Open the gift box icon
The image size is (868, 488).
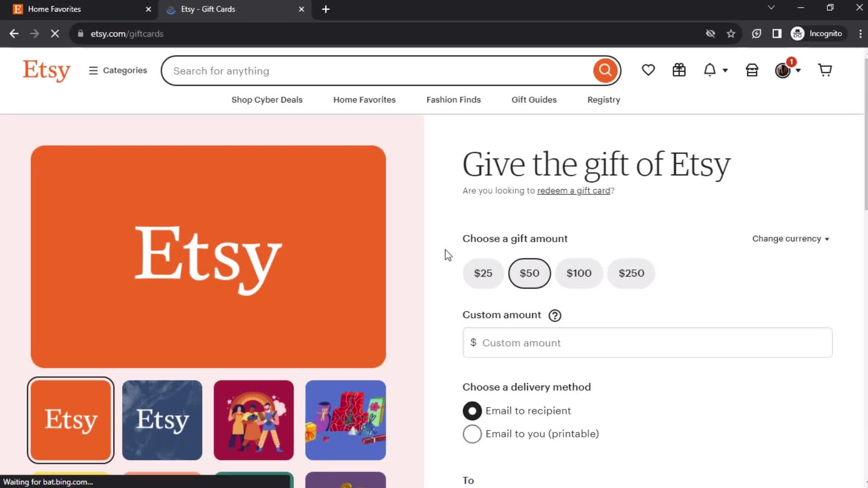tap(679, 70)
